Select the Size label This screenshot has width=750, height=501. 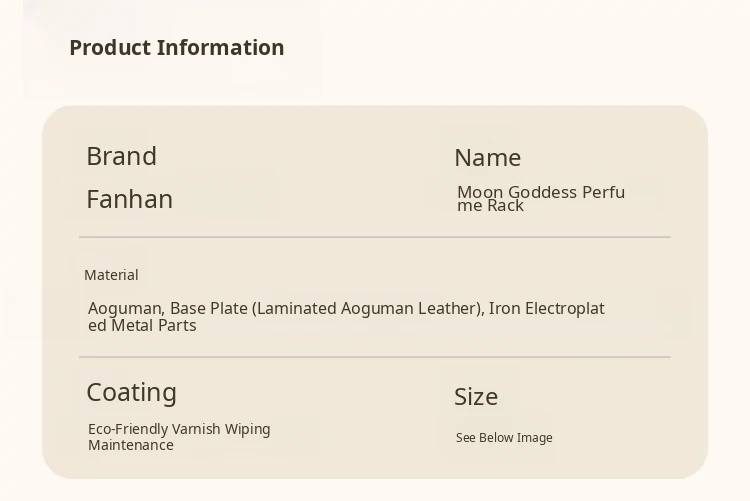coord(476,397)
